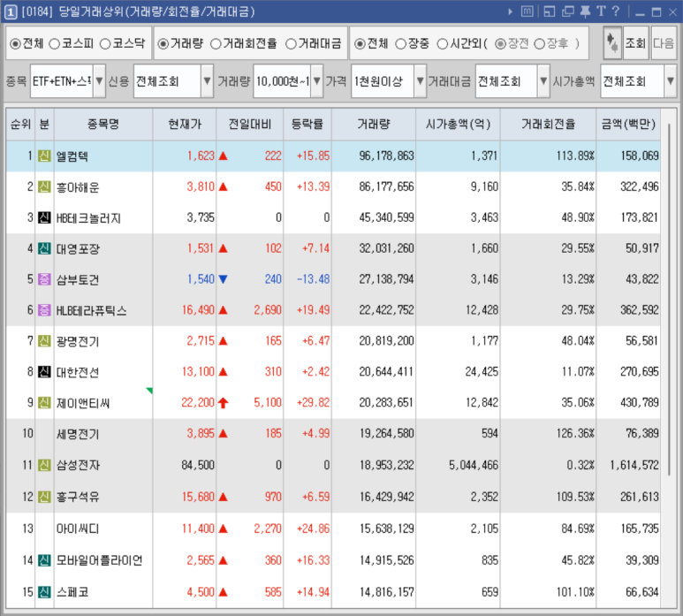Sort by 거래량 column header
Viewport: 683px width, 616px height.
pyautogui.click(x=374, y=124)
